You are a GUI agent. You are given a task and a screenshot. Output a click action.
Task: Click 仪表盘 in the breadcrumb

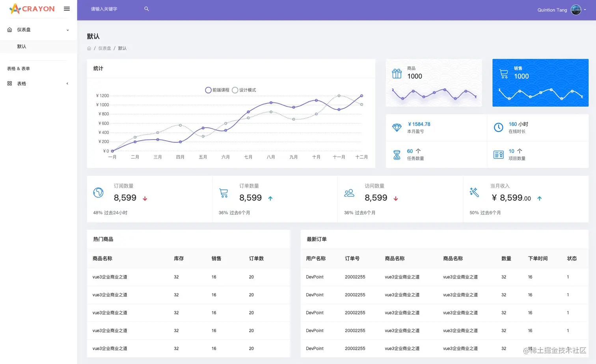[x=104, y=48]
